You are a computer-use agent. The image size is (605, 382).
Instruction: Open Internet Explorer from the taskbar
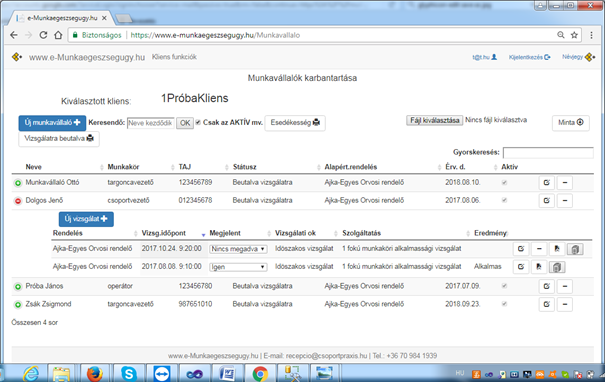(31, 374)
